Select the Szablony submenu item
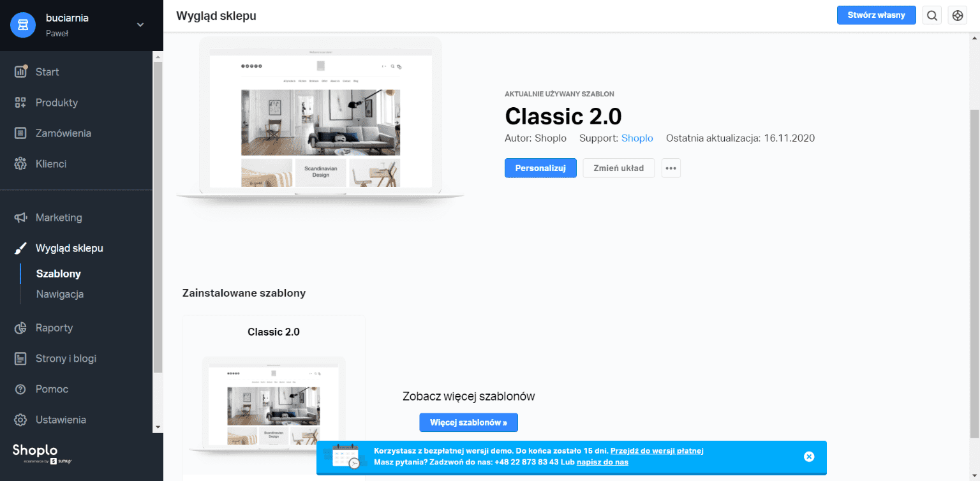 (59, 274)
